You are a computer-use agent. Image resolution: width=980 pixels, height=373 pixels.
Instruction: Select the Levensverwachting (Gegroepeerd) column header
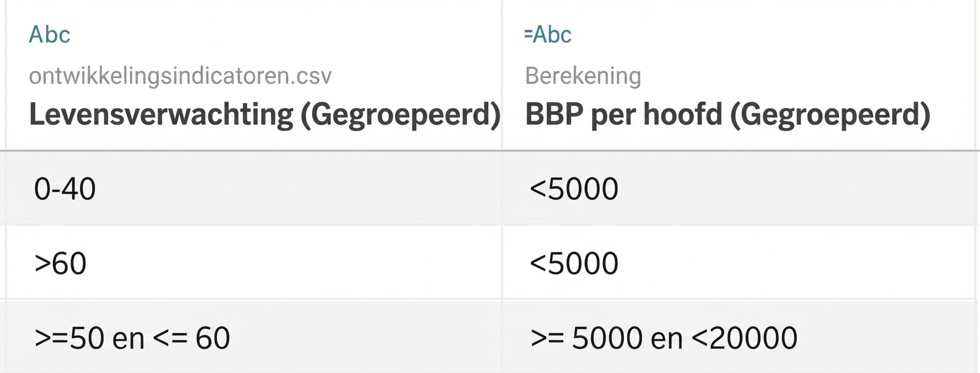265,114
